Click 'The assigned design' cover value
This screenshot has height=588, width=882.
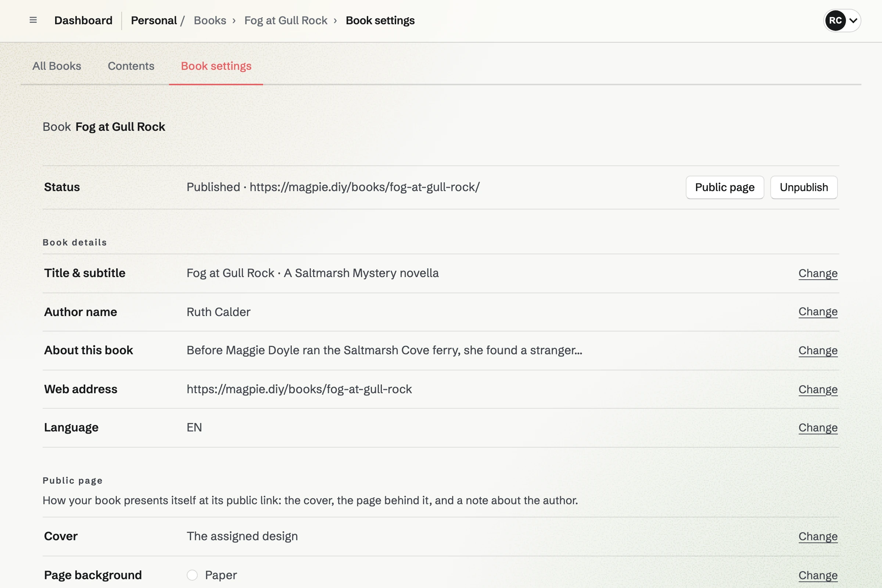(242, 536)
